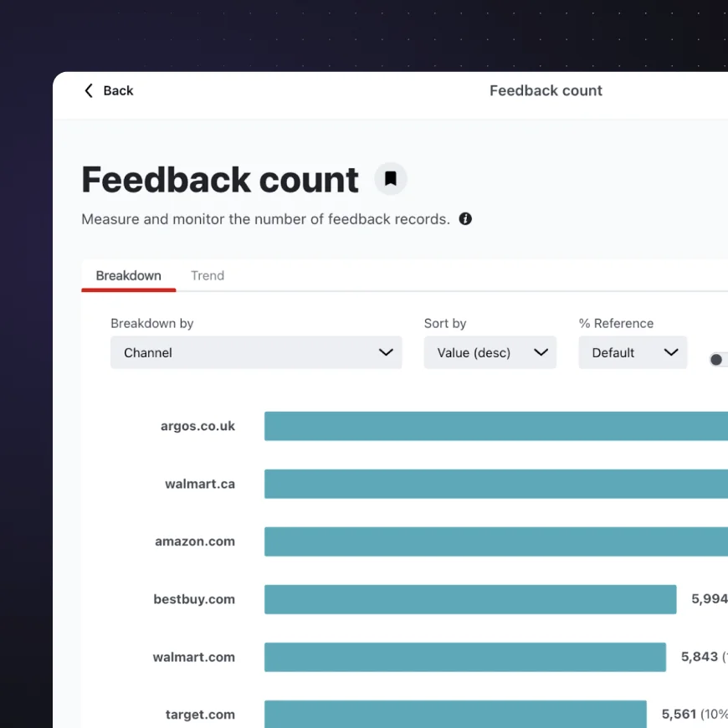
Task: Click the walmart.com bar
Action: (x=465, y=657)
